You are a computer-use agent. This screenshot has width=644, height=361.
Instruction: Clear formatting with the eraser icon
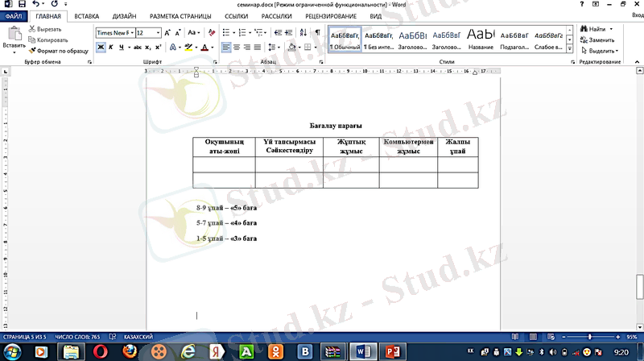point(212,32)
